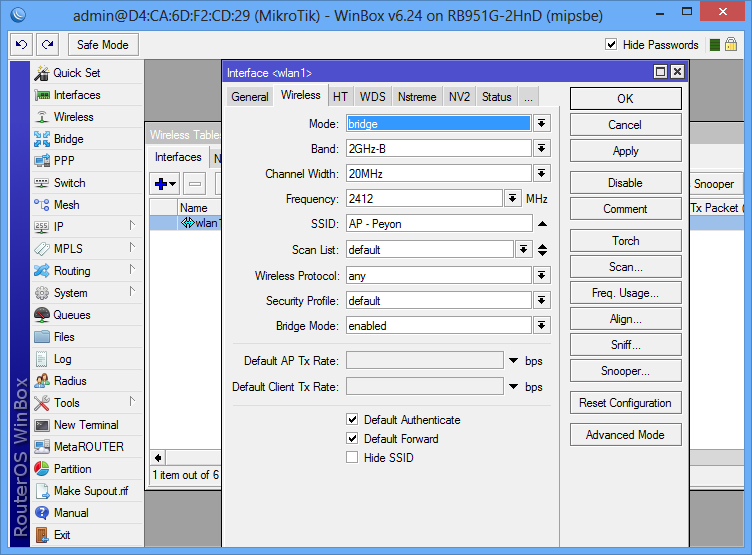Expand the Tools submenu

[x=132, y=401]
